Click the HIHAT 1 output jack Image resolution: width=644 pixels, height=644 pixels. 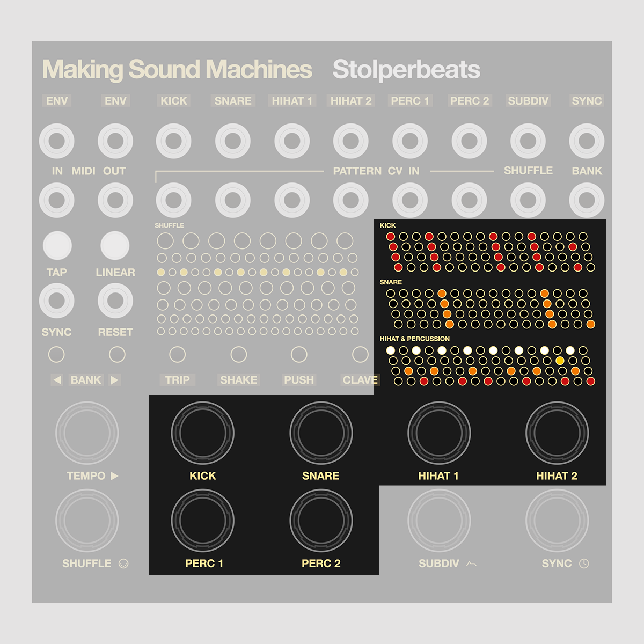[292, 141]
